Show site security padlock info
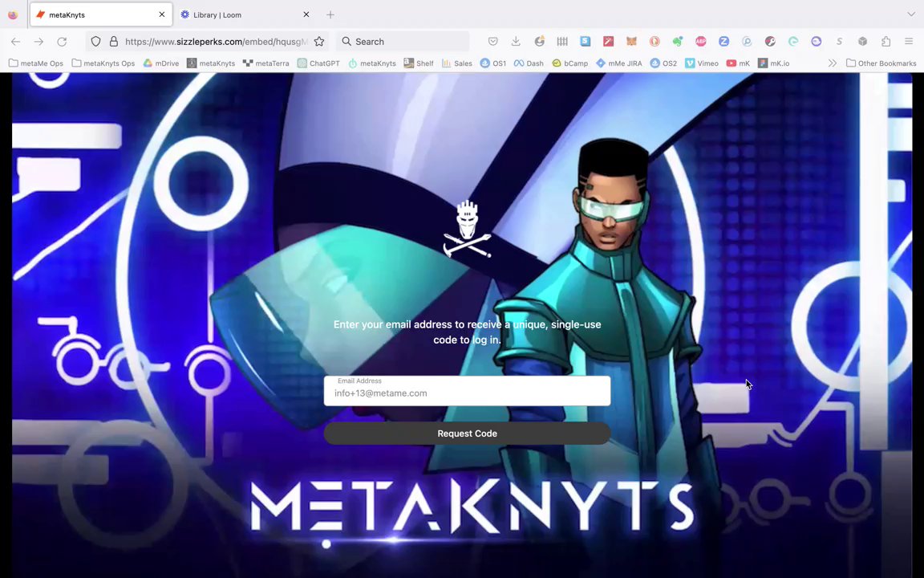This screenshot has width=924, height=578. (114, 41)
